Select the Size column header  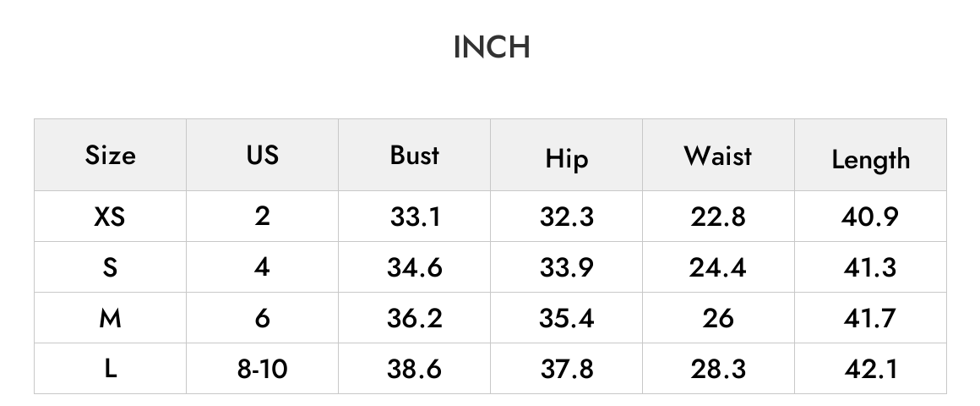[x=110, y=155]
